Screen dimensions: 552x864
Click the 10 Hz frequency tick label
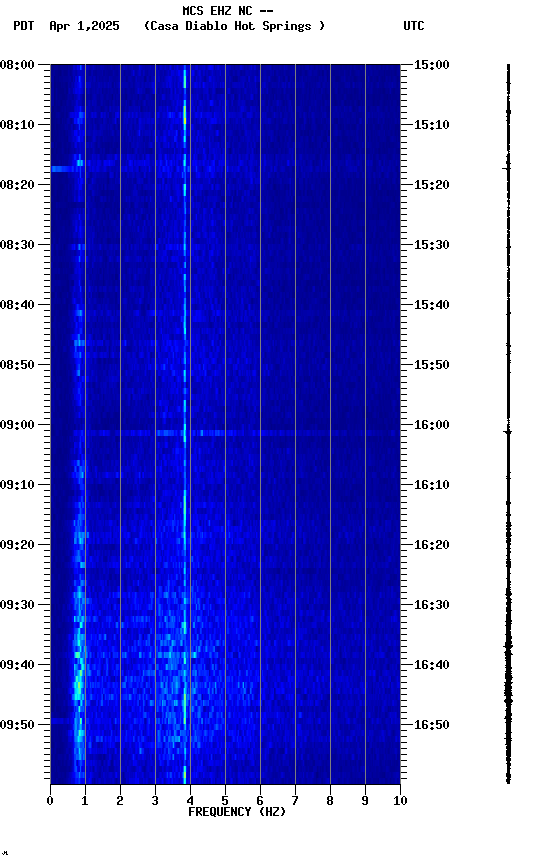click(x=400, y=801)
